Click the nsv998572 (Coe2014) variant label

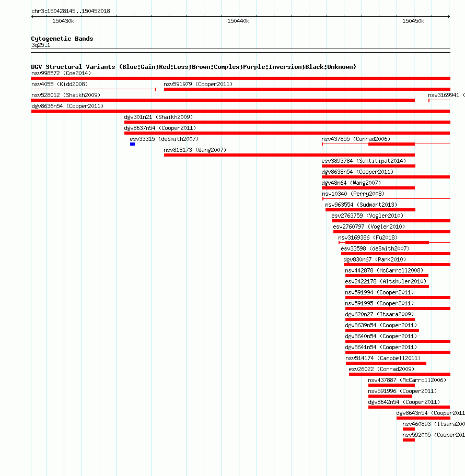tap(61, 73)
